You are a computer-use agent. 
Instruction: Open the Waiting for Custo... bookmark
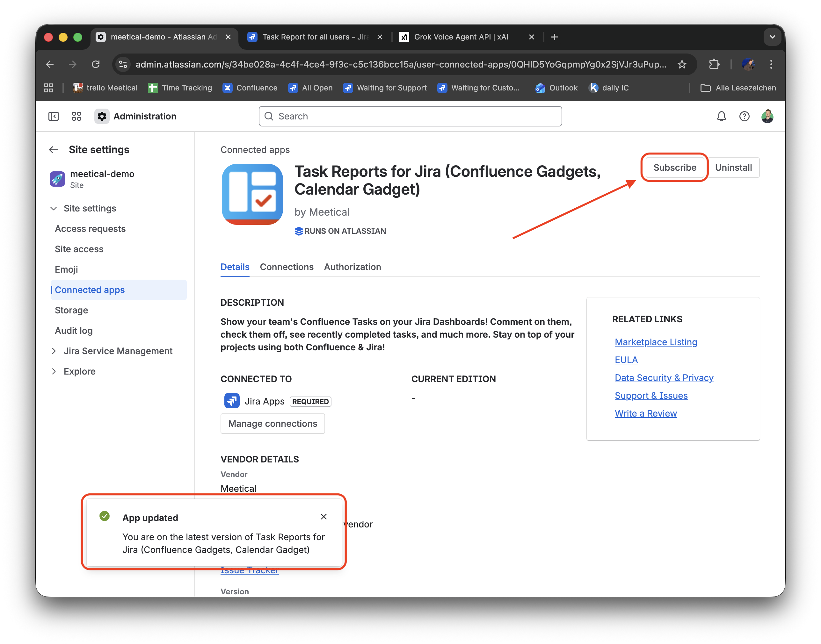(478, 88)
